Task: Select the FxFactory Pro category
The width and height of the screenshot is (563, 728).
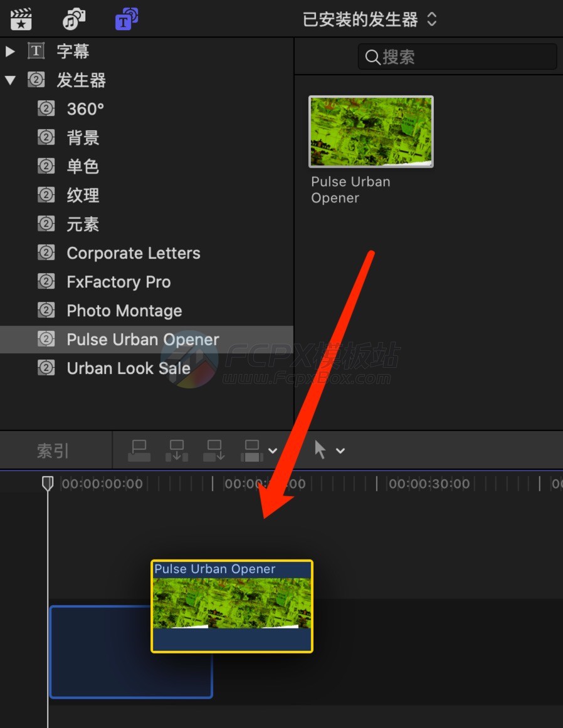Action: coord(119,282)
